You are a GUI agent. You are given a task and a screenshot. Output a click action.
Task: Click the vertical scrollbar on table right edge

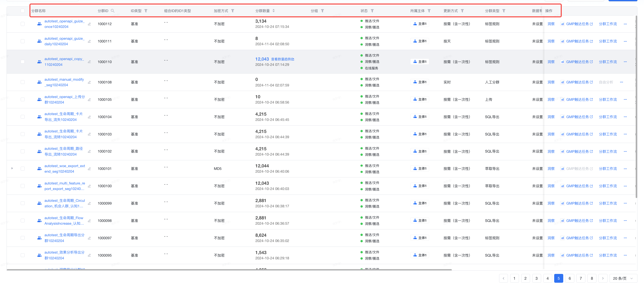(x=636, y=107)
